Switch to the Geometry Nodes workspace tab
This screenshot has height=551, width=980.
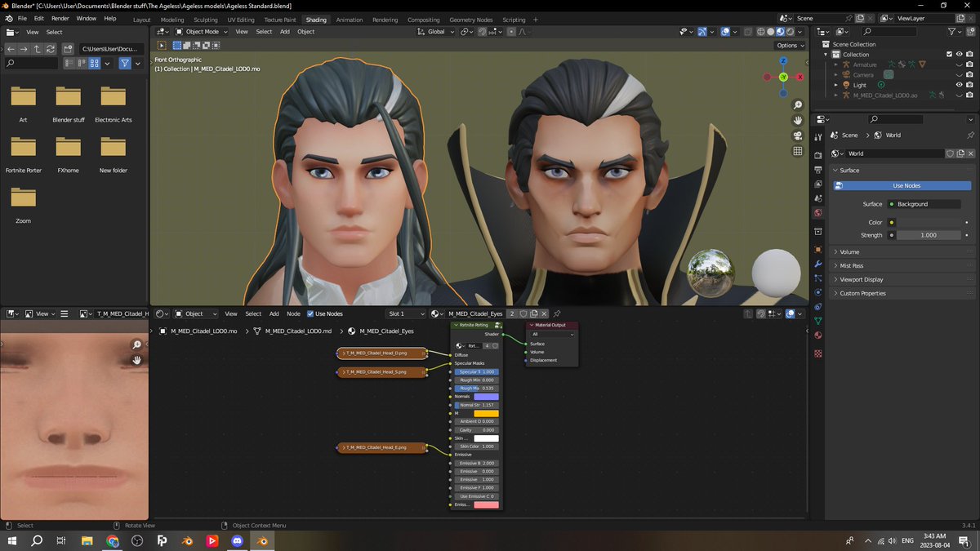click(471, 20)
